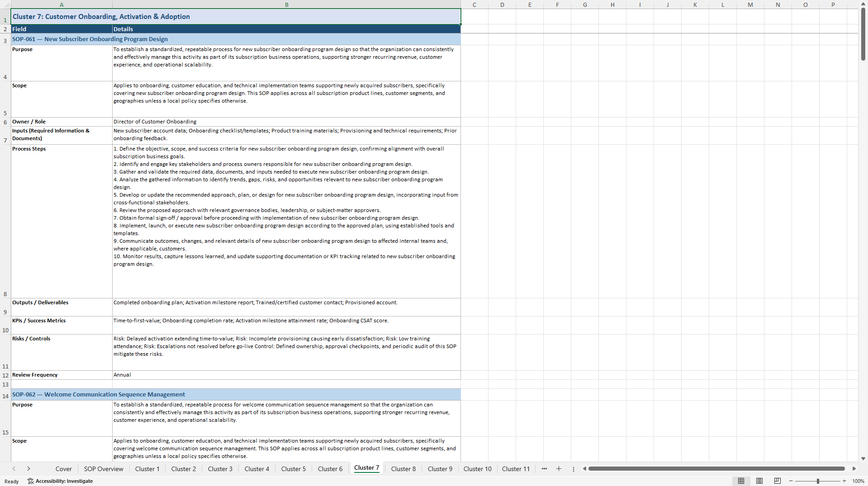Select the 'Process Steps' label cell
The image size is (868, 486).
[x=62, y=221]
